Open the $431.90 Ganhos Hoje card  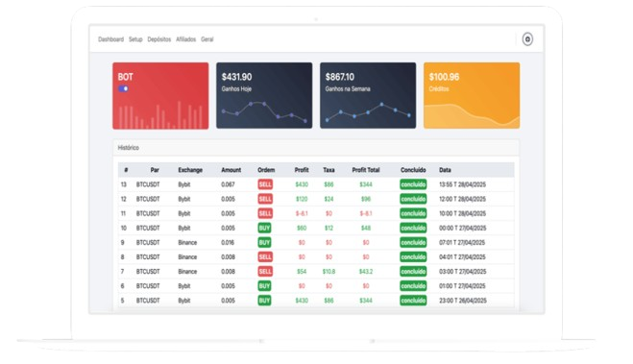[264, 96]
